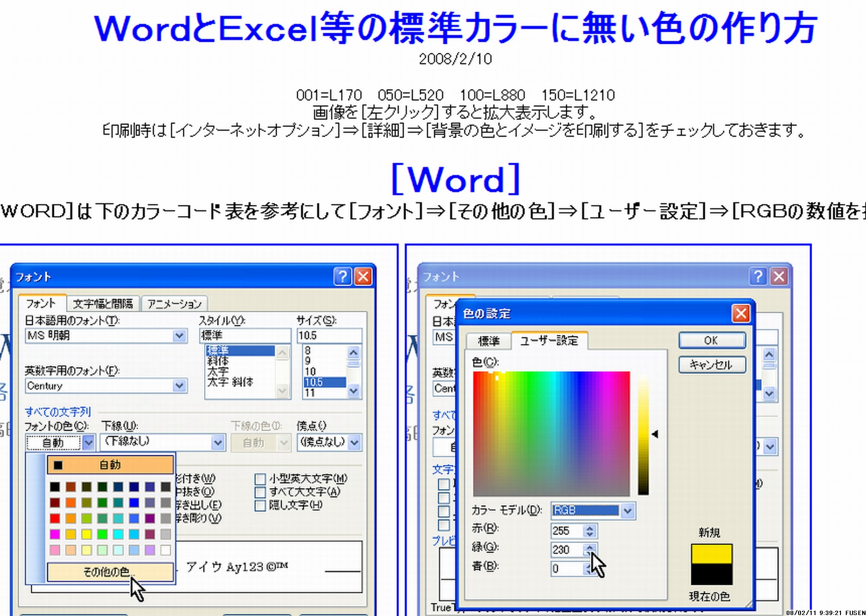
Task: Pick the dark red swatch in the palette
Action: (x=55, y=503)
